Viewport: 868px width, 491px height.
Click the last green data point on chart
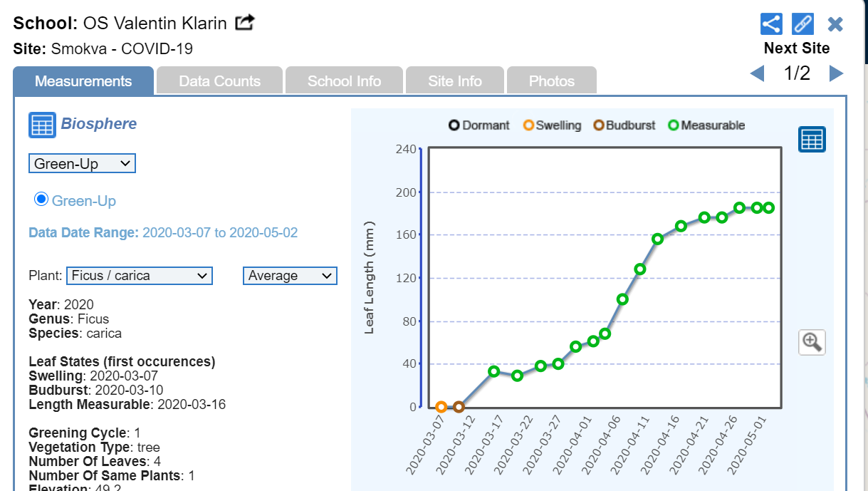point(769,207)
